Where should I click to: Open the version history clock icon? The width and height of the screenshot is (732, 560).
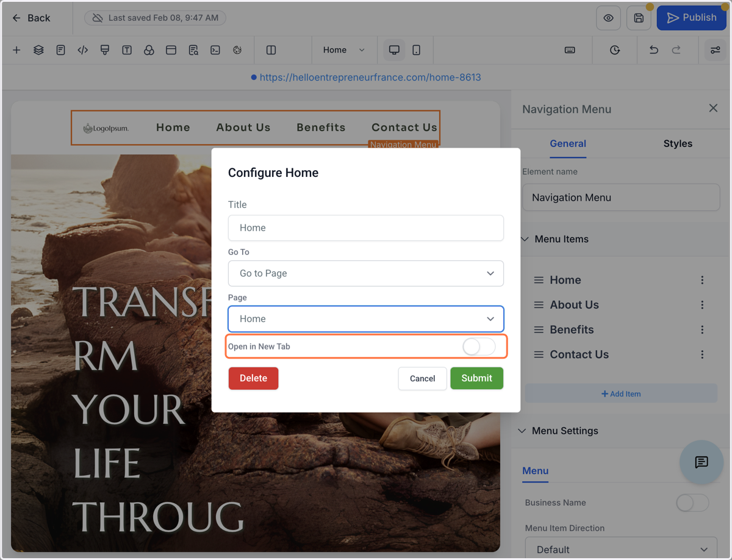pyautogui.click(x=615, y=50)
